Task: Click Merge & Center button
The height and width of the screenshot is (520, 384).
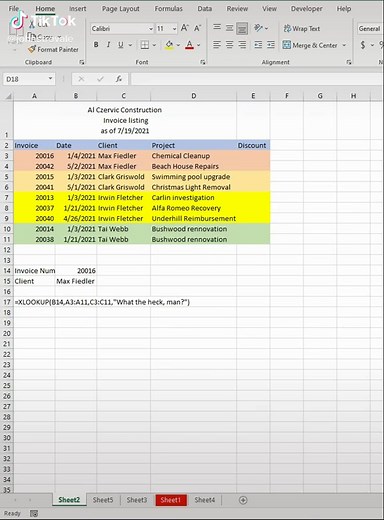Action: click(310, 45)
